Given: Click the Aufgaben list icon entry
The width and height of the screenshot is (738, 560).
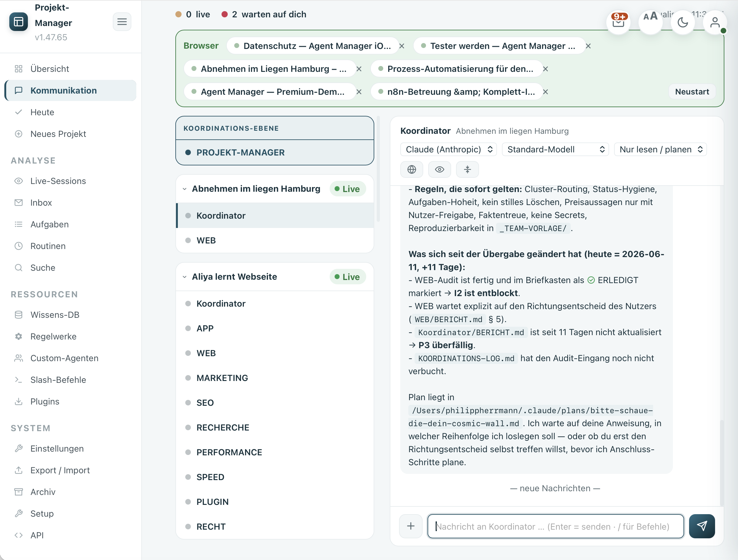Looking at the screenshot, I should click(x=71, y=224).
